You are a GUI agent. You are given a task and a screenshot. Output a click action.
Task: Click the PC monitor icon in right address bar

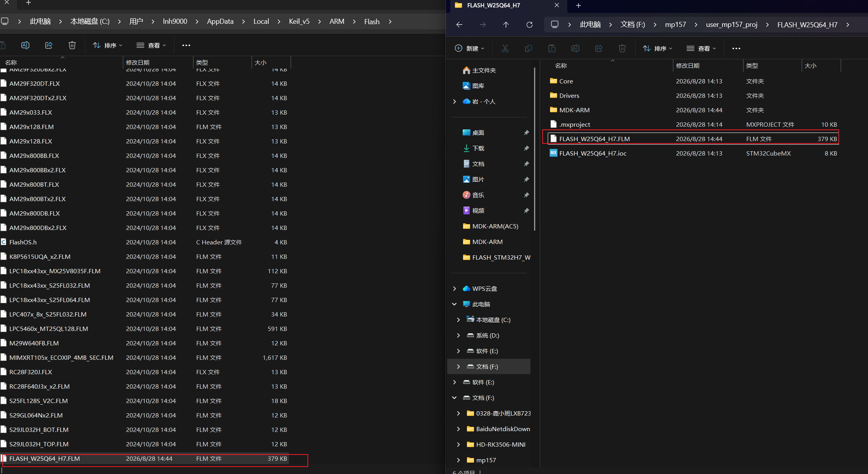[554, 25]
